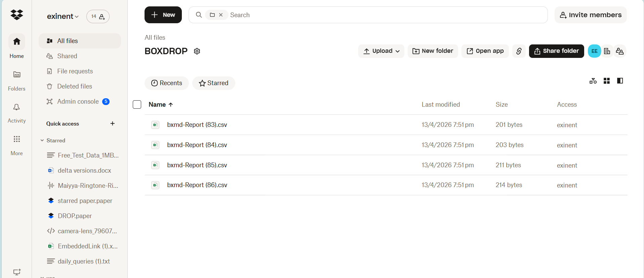Add item to Quick access with plus
This screenshot has height=278, width=644.
tap(112, 124)
